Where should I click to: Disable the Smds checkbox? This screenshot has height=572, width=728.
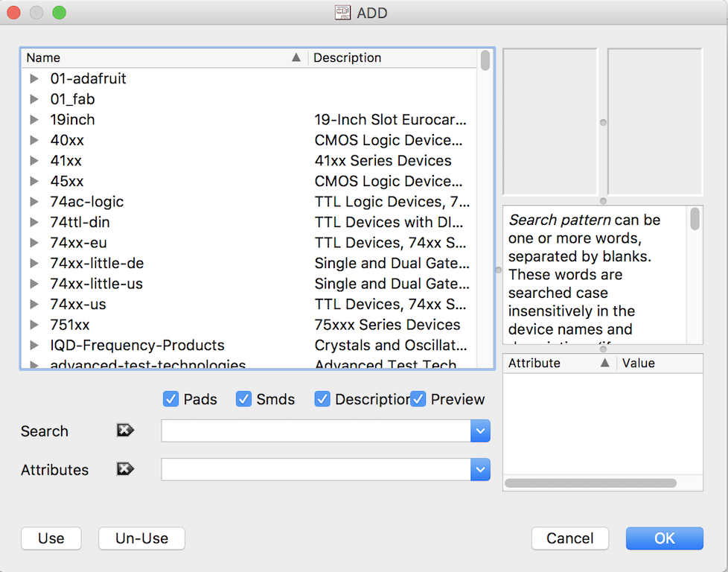243,399
